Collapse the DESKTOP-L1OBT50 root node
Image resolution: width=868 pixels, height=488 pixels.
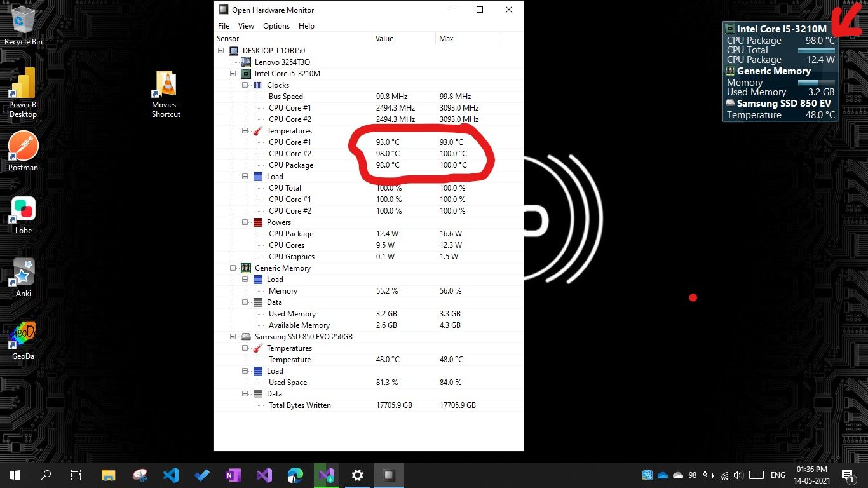(221, 51)
